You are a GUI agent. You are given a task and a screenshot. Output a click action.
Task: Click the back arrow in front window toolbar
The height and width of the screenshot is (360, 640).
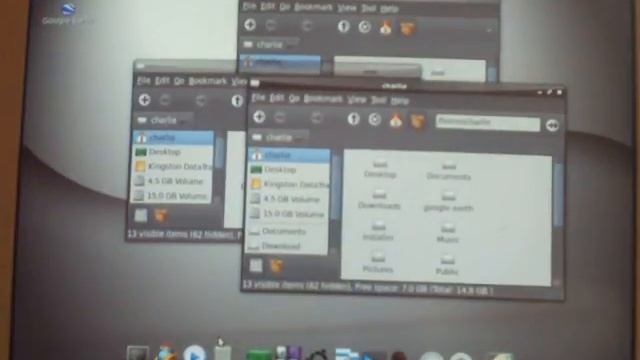coord(280,118)
